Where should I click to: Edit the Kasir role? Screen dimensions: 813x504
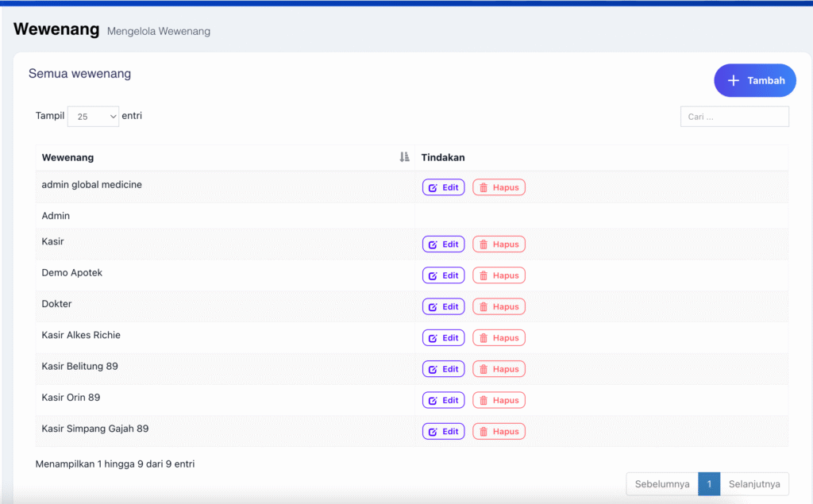coord(443,244)
